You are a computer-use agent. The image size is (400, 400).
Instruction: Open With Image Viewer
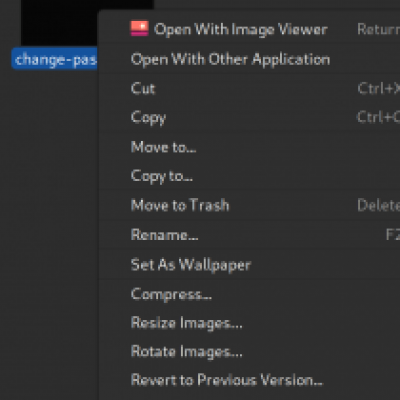[x=241, y=30]
